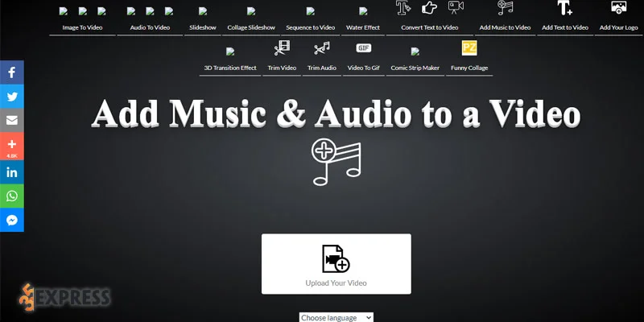Image resolution: width=644 pixels, height=322 pixels.
Task: Go to Add Text to Video link
Action: pyautogui.click(x=565, y=27)
